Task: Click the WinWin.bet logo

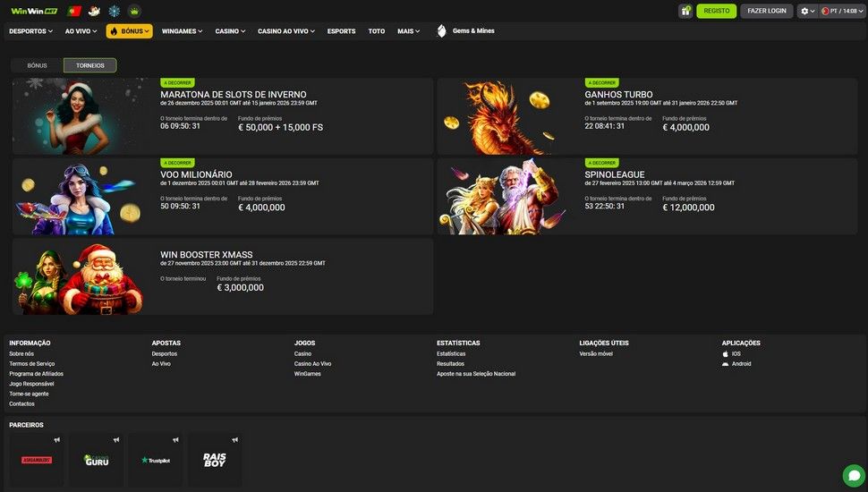Action: (33, 11)
